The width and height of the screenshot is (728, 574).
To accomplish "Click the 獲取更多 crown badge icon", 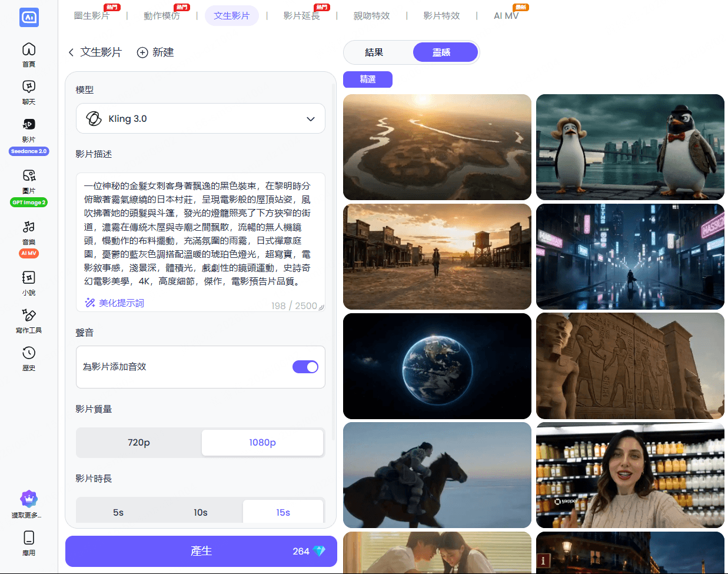I will tap(29, 499).
